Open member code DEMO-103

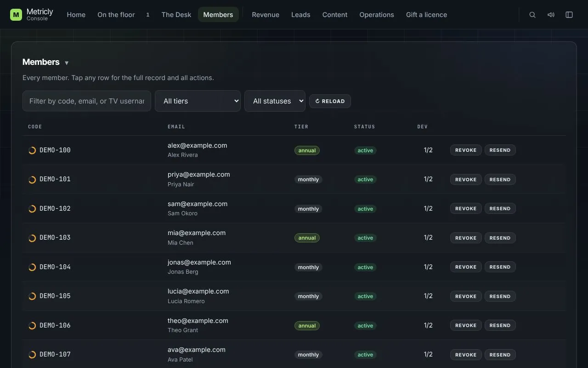(x=55, y=238)
